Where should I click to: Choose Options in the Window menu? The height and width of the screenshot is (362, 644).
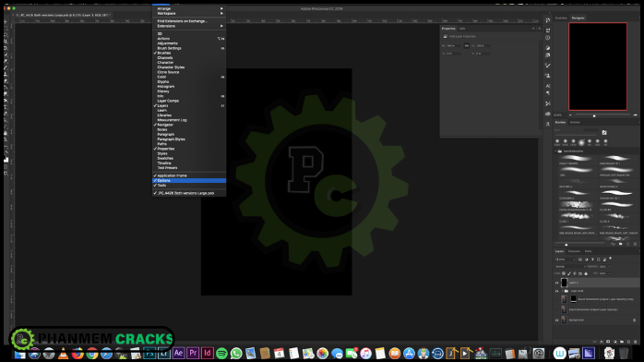[x=189, y=180]
